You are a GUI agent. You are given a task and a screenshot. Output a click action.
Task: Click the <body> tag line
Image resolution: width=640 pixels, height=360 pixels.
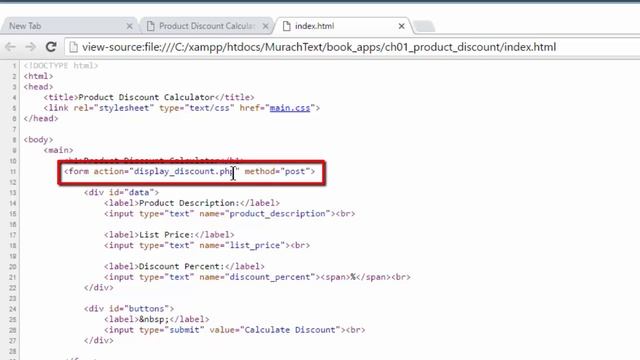click(x=38, y=140)
